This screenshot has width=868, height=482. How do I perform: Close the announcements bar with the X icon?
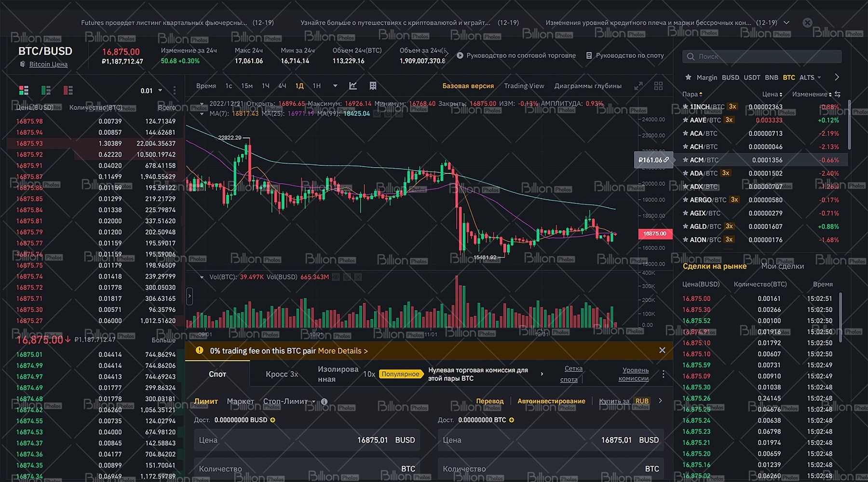[x=807, y=23]
